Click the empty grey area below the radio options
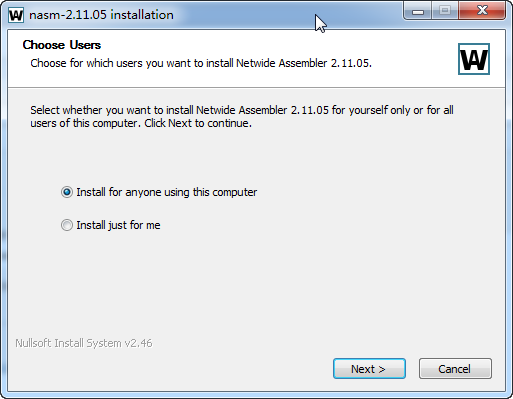Viewport: 513px width, 399px height. tap(257, 283)
